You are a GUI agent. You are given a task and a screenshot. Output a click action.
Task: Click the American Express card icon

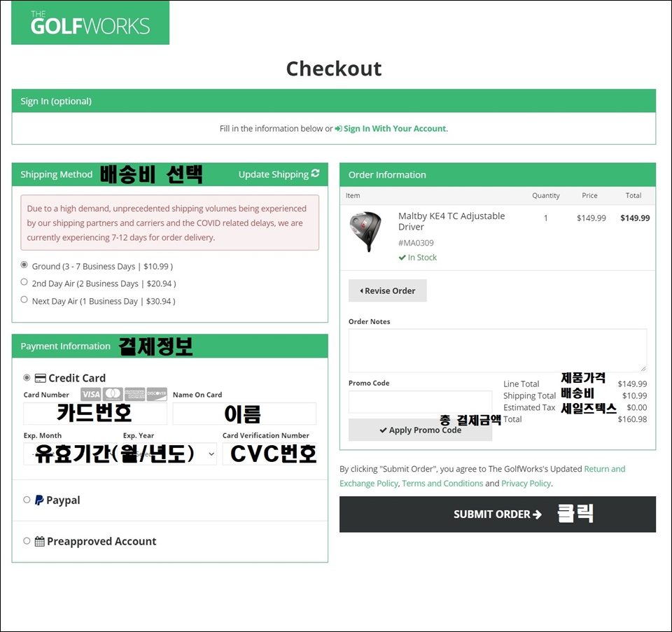click(135, 394)
